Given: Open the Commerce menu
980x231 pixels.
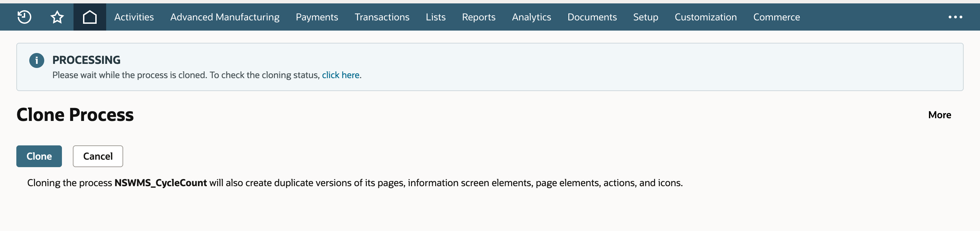Looking at the screenshot, I should click(x=777, y=17).
